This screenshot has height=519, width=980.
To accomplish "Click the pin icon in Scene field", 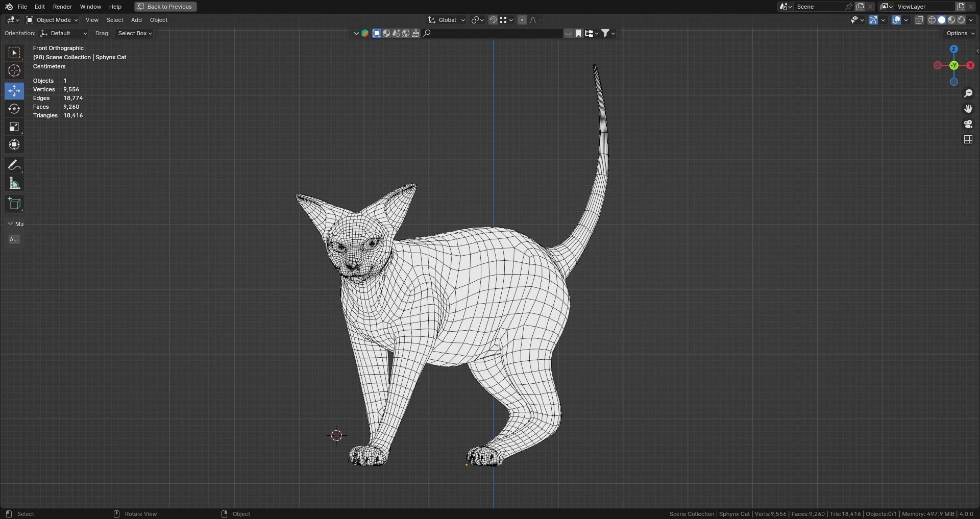I will click(849, 7).
